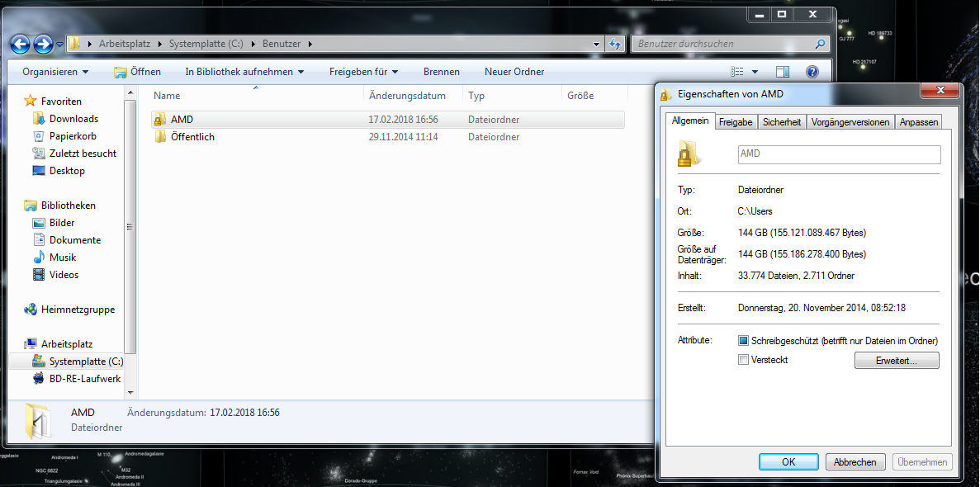Click the sidebar scrollbar down arrow
Screen dimensions: 980x487
click(x=130, y=393)
